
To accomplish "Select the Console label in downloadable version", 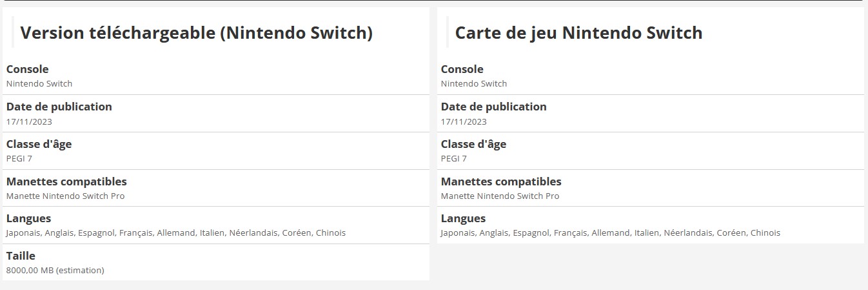I will pyautogui.click(x=28, y=69).
